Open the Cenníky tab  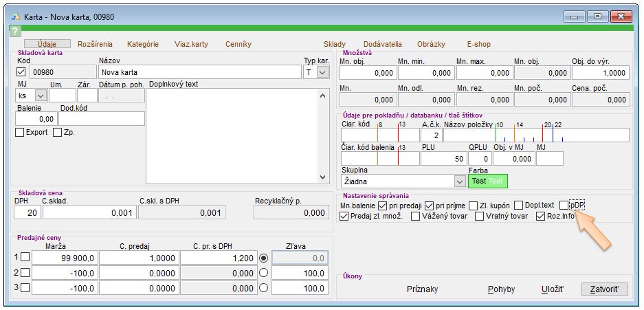[x=238, y=44]
